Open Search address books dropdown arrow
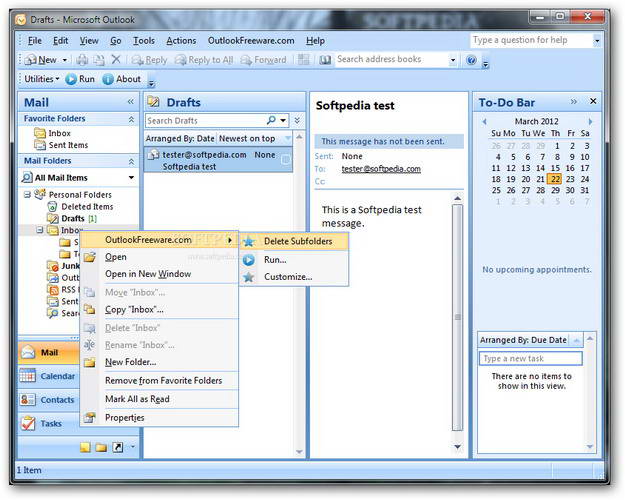The height and width of the screenshot is (500, 625). [453, 60]
